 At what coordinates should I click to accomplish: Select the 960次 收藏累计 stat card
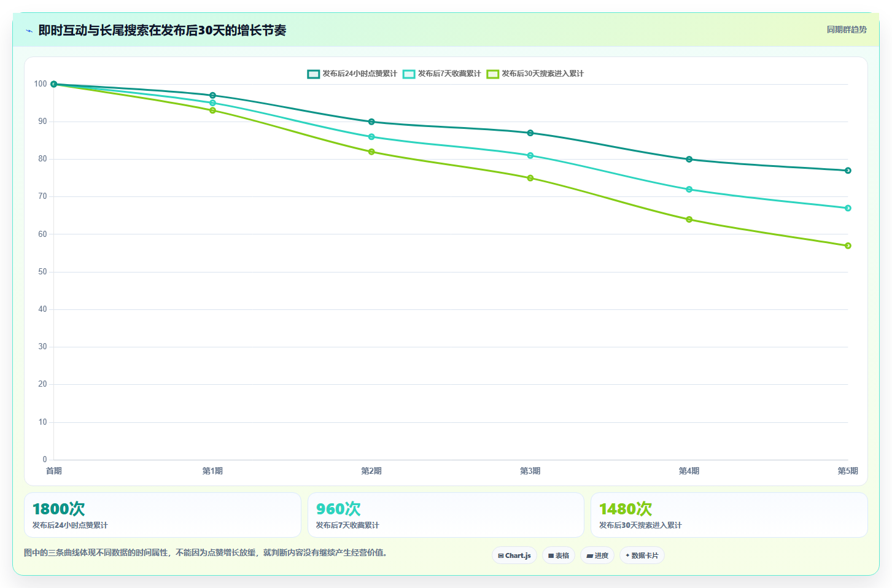pyautogui.click(x=446, y=515)
